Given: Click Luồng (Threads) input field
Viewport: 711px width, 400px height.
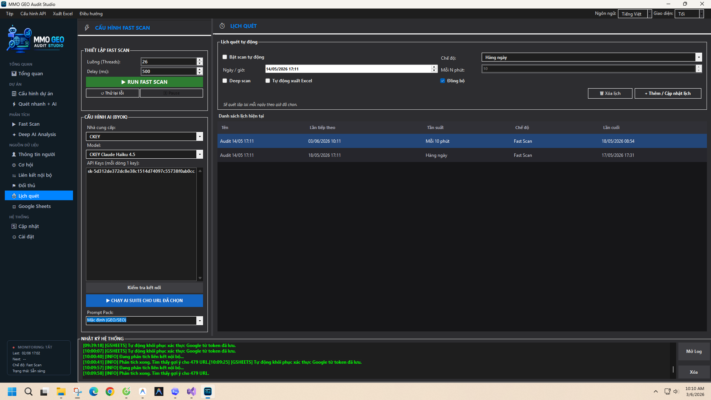Looking at the screenshot, I should click(x=169, y=61).
